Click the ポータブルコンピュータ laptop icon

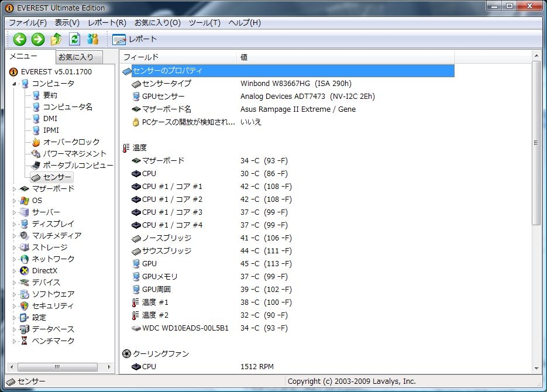pos(36,166)
